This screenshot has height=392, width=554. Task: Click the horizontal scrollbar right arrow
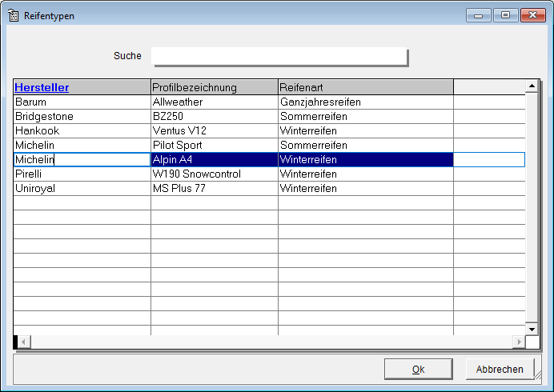(x=519, y=342)
